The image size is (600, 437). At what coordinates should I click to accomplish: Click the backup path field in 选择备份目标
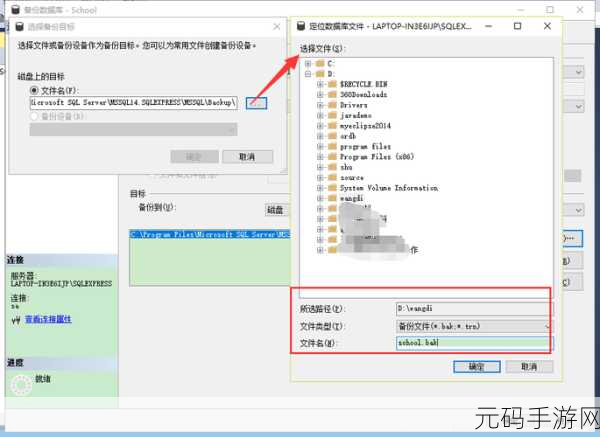(134, 103)
